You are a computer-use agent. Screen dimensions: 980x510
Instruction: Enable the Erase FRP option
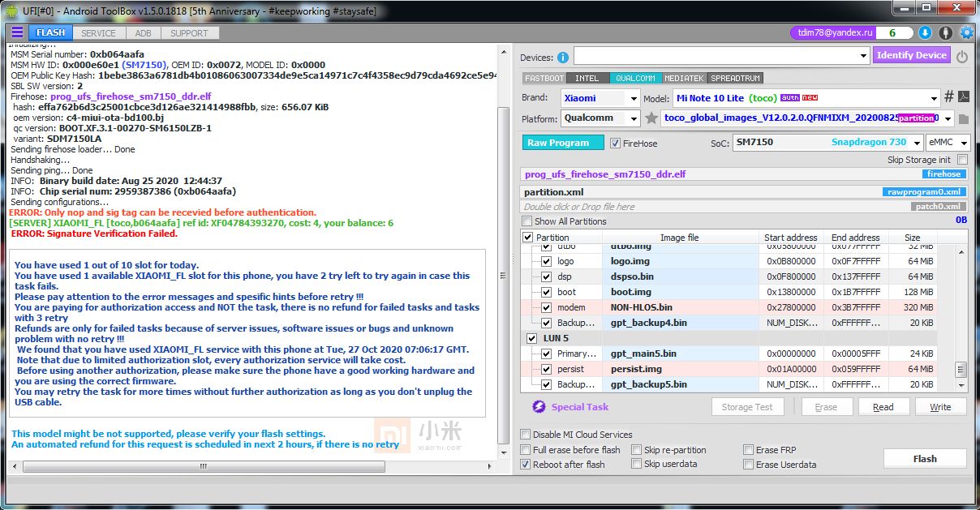coord(749,450)
